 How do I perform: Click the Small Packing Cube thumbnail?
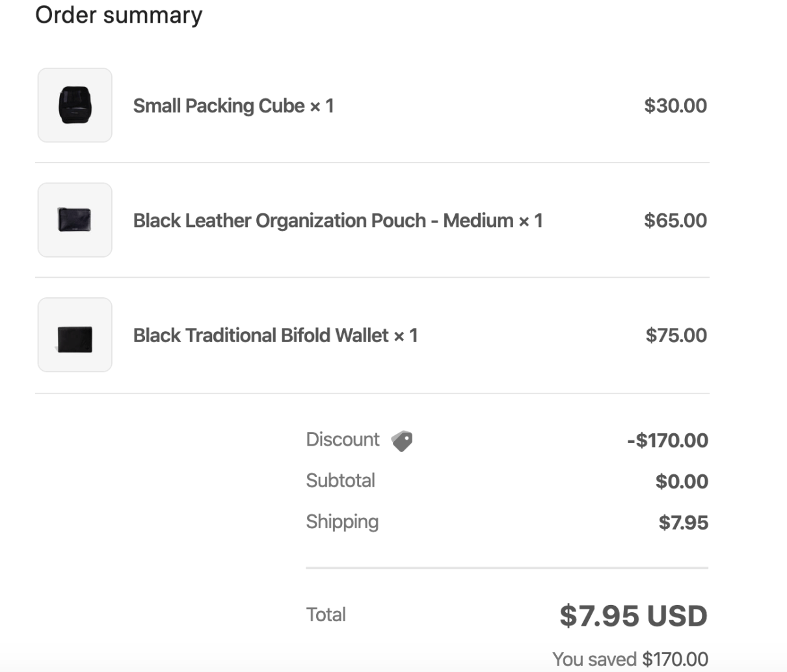(x=75, y=105)
